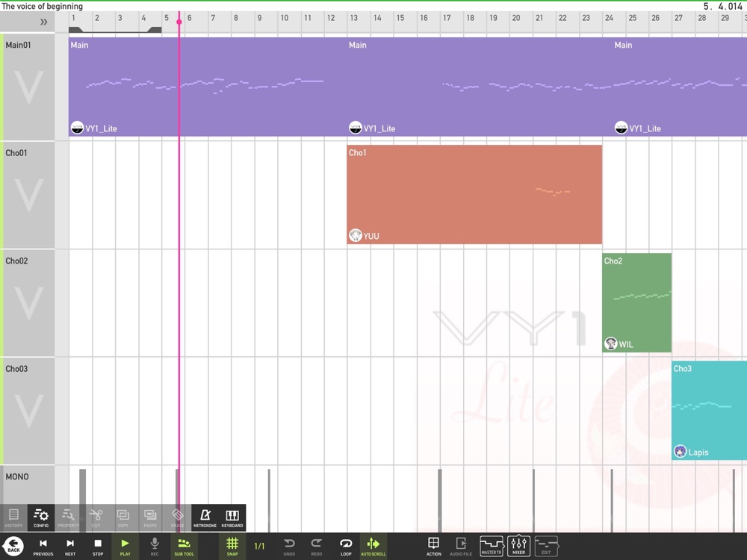Expand the track header panel chevrons

click(x=43, y=22)
